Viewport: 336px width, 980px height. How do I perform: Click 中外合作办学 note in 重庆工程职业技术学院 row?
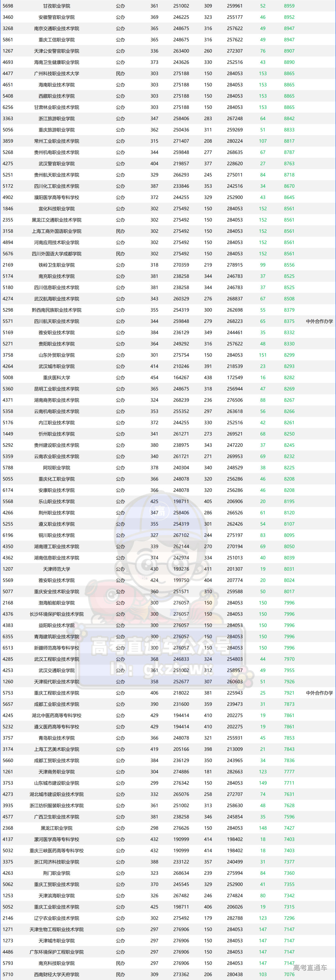click(x=319, y=693)
